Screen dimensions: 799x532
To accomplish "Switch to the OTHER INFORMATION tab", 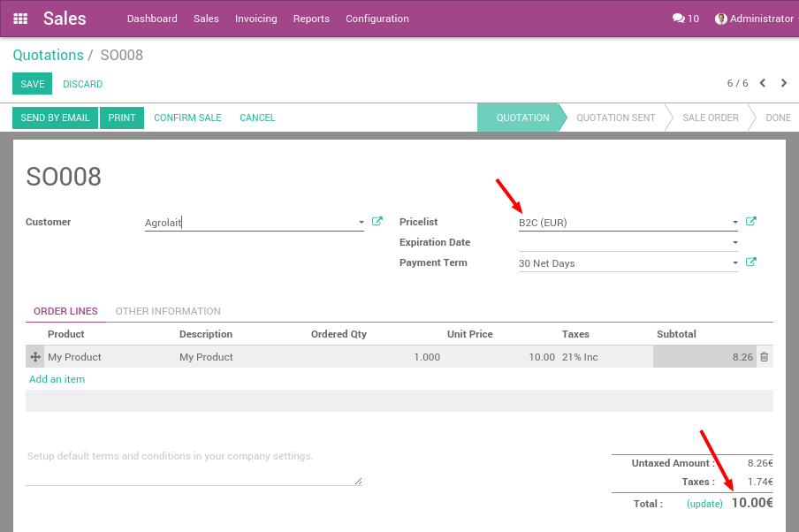I will [168, 311].
